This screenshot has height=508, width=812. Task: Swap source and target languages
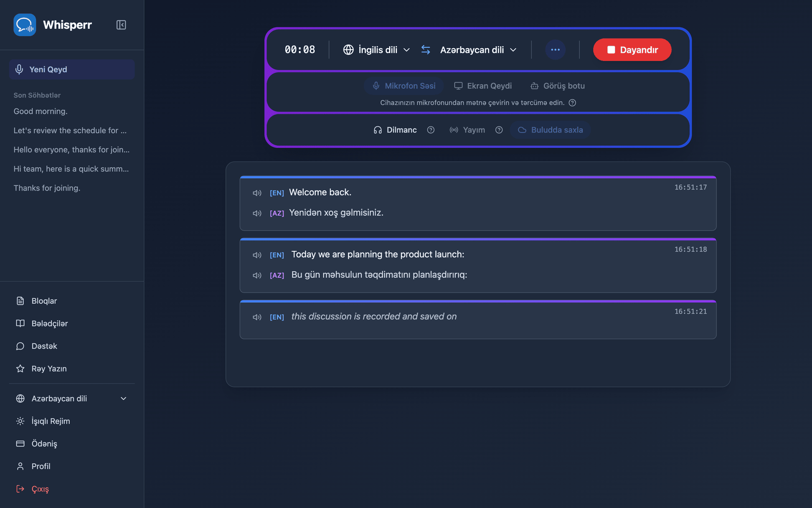click(426, 50)
